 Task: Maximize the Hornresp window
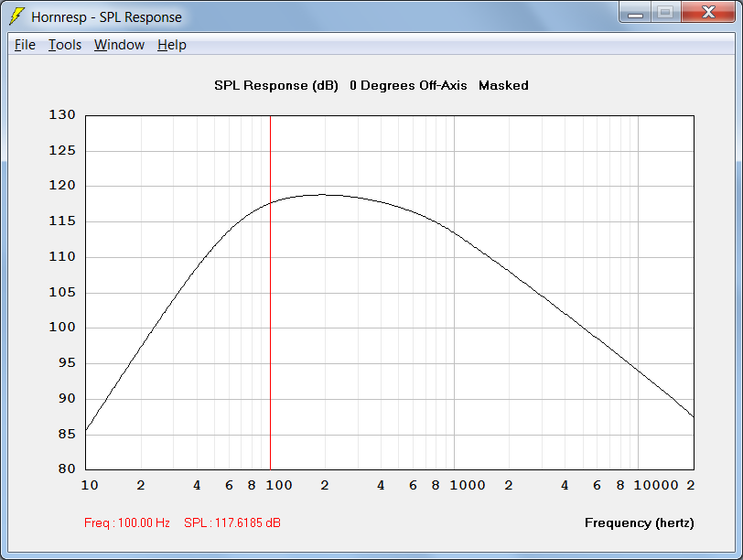665,13
